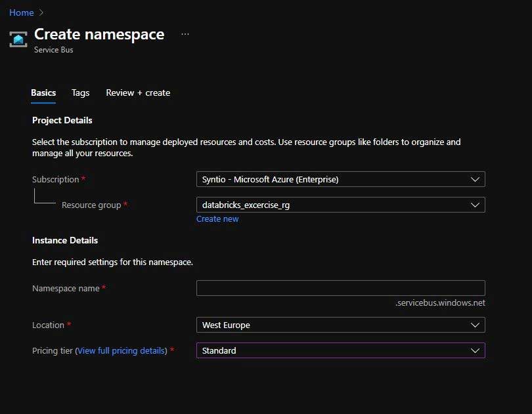Switch to the Basics tab
Screen dimensions: 532x414
coord(43,93)
